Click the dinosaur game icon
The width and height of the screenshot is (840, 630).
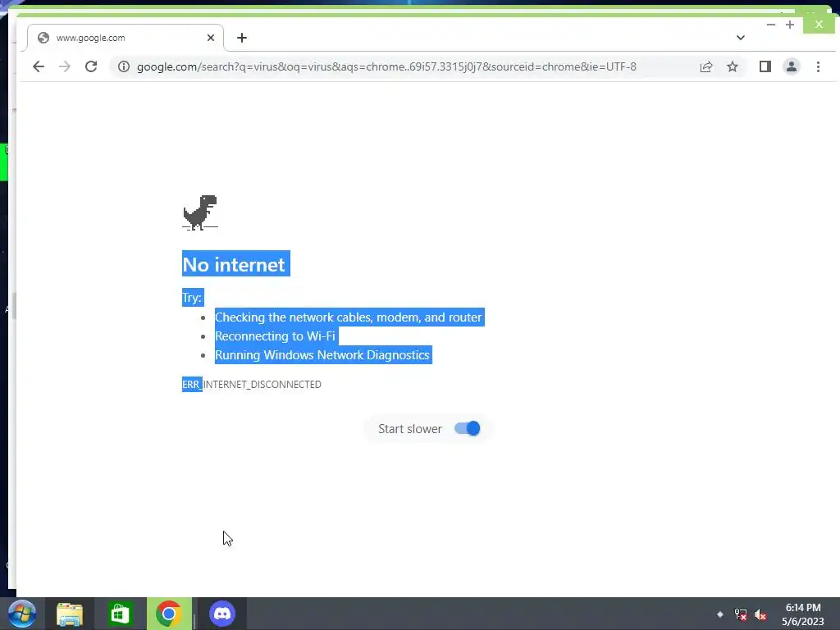tap(200, 212)
